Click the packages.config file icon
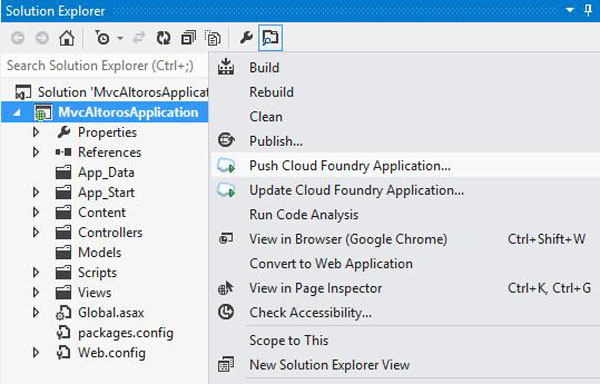 tap(64, 333)
